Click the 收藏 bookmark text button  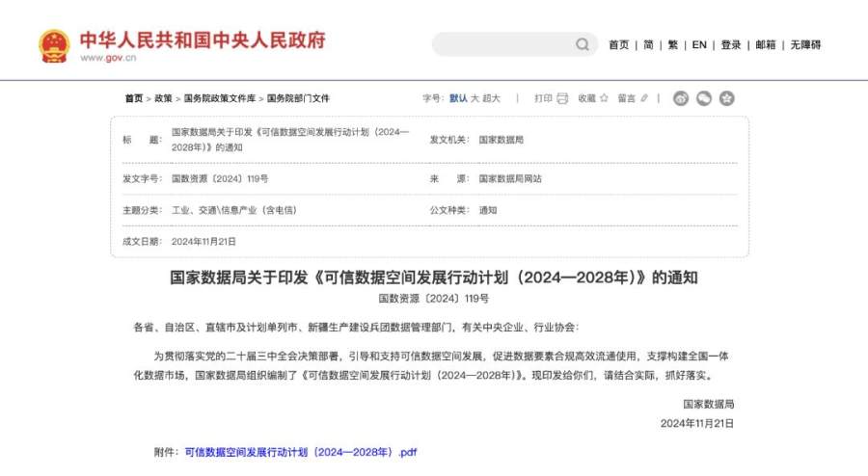(x=586, y=98)
